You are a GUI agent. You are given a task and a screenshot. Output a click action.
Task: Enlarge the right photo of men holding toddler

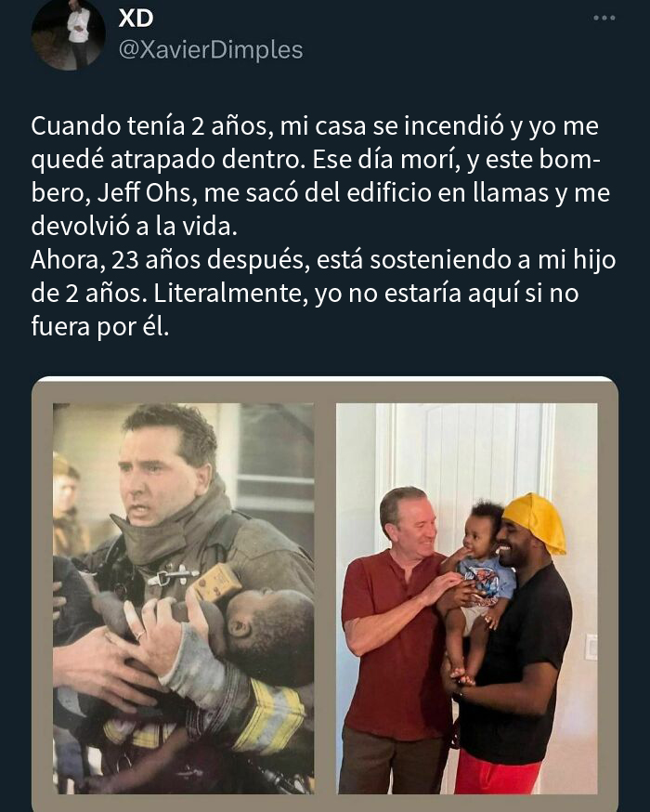(467, 598)
